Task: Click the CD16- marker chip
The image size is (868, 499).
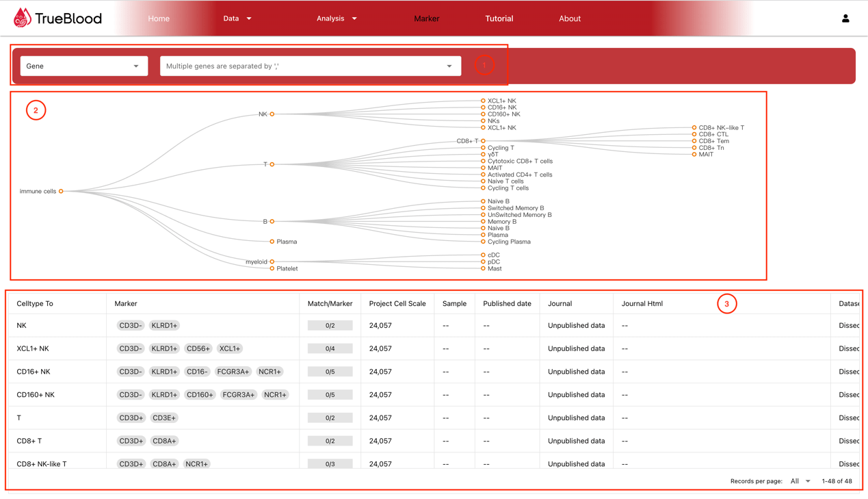Action: coord(197,372)
